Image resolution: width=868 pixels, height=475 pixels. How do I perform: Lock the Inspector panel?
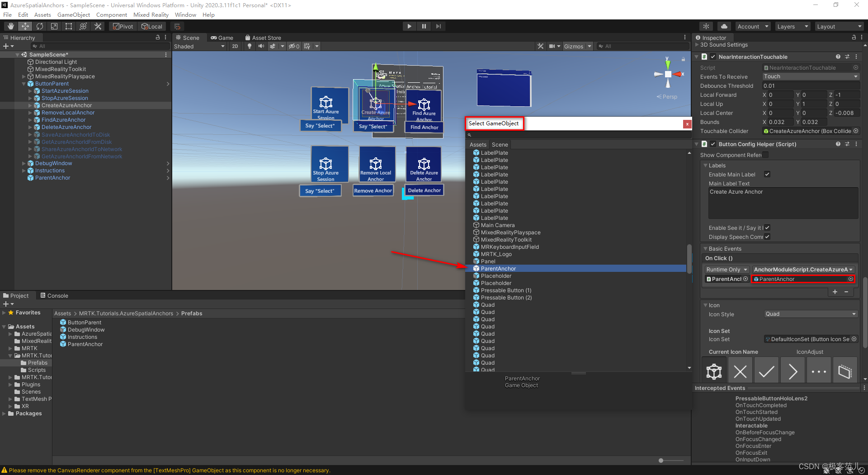[x=854, y=38]
